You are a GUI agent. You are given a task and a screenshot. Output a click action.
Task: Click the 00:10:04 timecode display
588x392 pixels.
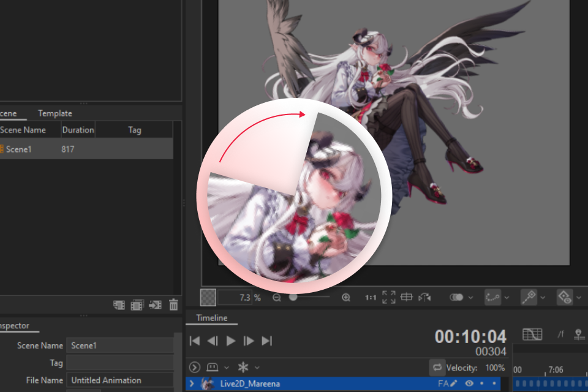[470, 336]
